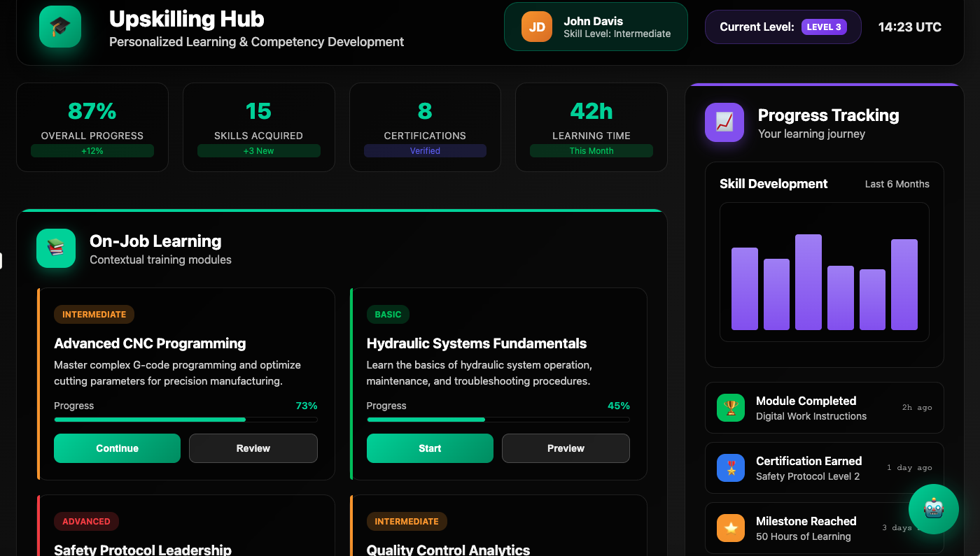Open the Certifications stat card

point(425,127)
